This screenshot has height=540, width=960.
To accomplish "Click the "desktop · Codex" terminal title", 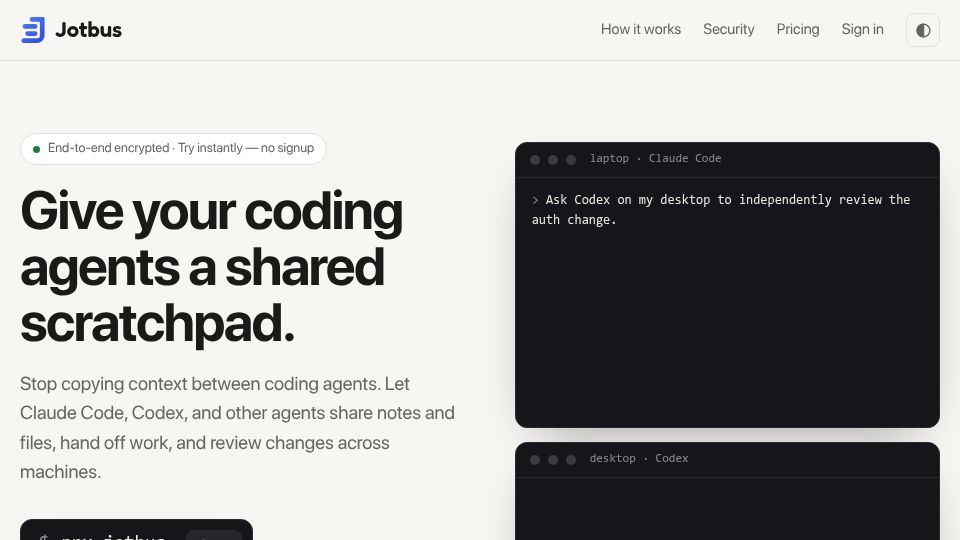I will pyautogui.click(x=639, y=458).
